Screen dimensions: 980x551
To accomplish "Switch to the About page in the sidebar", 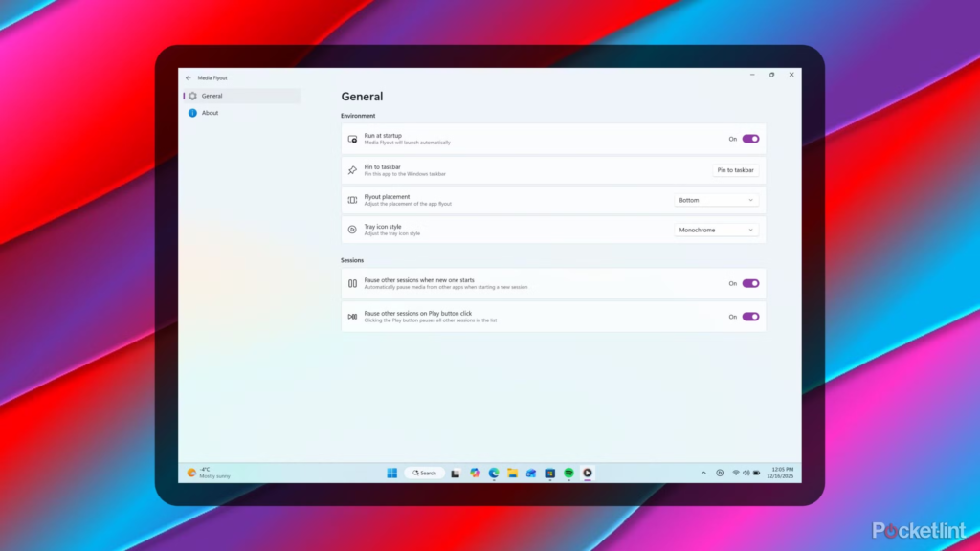I will (x=210, y=113).
